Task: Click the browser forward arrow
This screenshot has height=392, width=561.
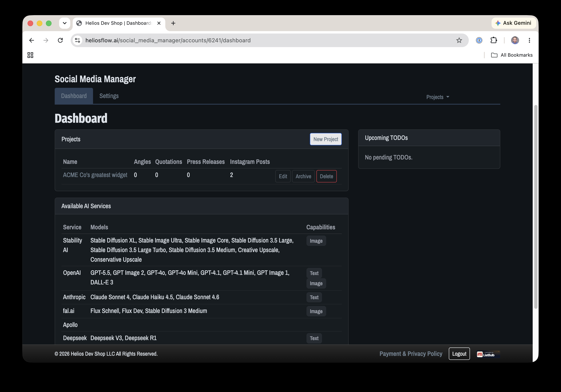Action: point(46,40)
